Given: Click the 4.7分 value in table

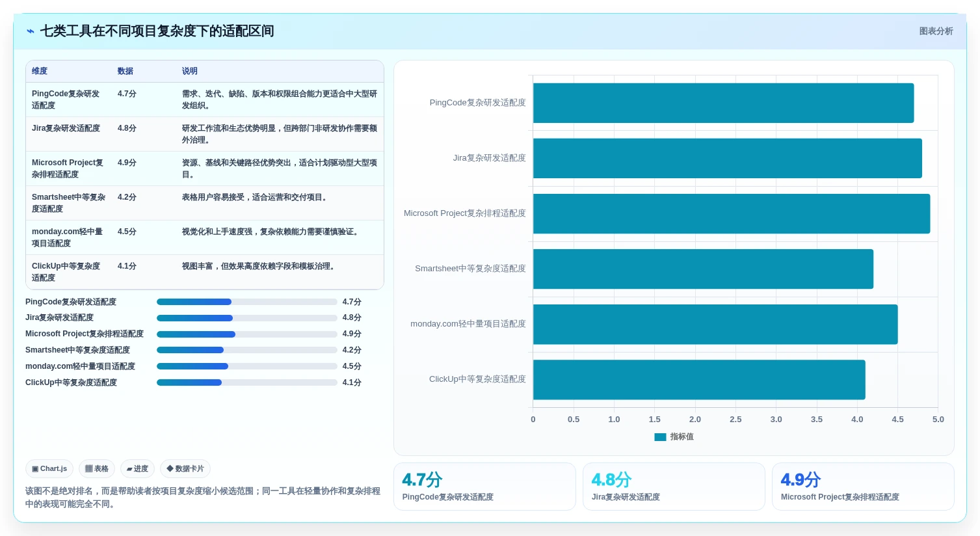Looking at the screenshot, I should pyautogui.click(x=127, y=94).
